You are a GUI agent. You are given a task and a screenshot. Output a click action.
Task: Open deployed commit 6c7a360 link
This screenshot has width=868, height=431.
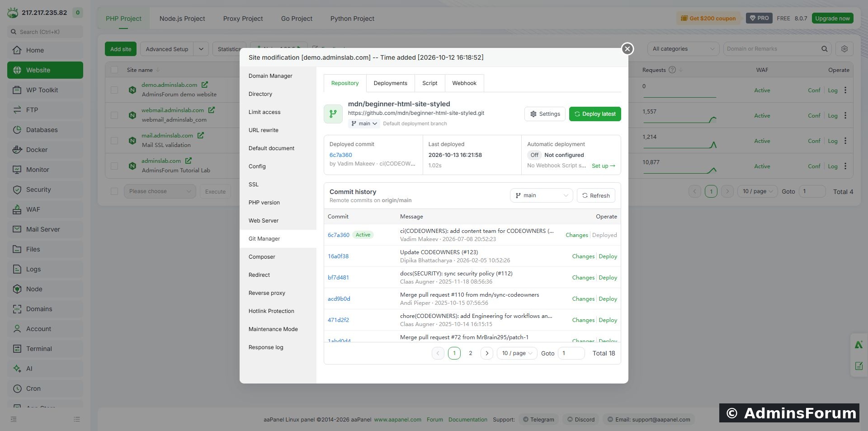[x=340, y=155]
